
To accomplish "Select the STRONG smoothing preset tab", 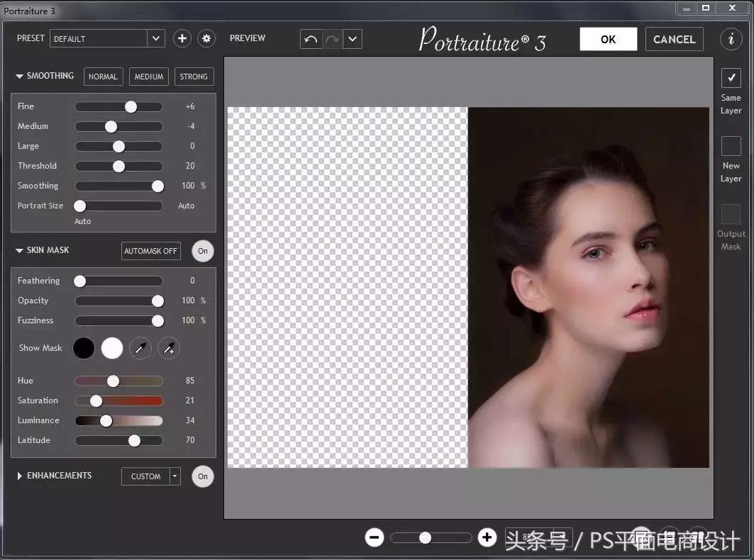I will tap(194, 76).
